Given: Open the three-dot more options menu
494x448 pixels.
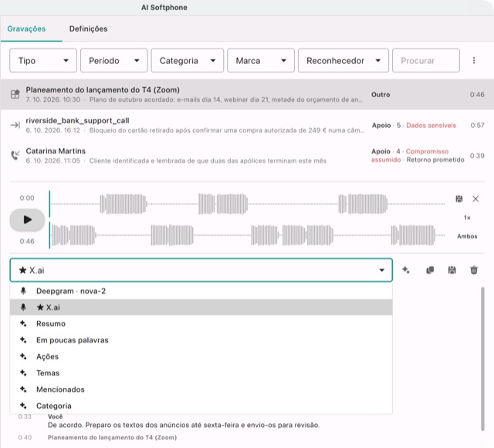Looking at the screenshot, I should pos(473,60).
